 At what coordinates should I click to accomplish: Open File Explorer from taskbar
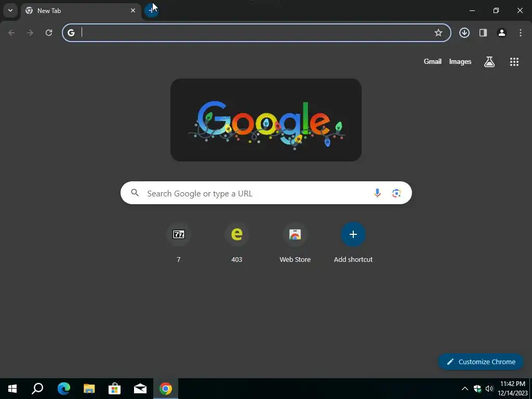coord(89,389)
